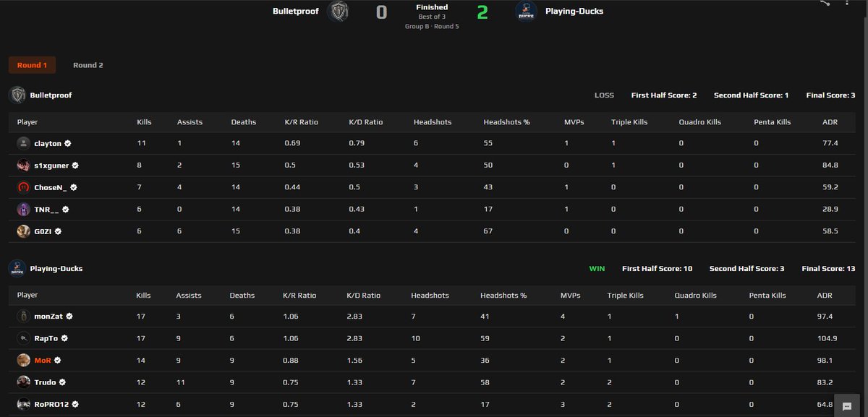This screenshot has width=868, height=417.
Task: Open the chat bubble widget in the bottom right
Action: point(846,407)
